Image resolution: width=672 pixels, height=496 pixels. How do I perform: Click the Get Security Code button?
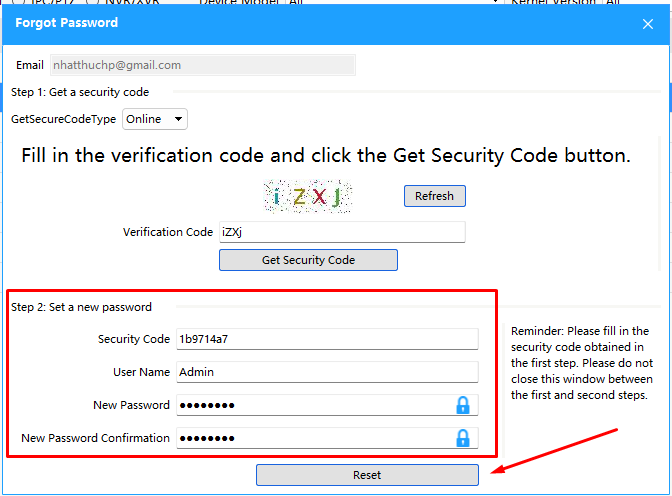[308, 260]
